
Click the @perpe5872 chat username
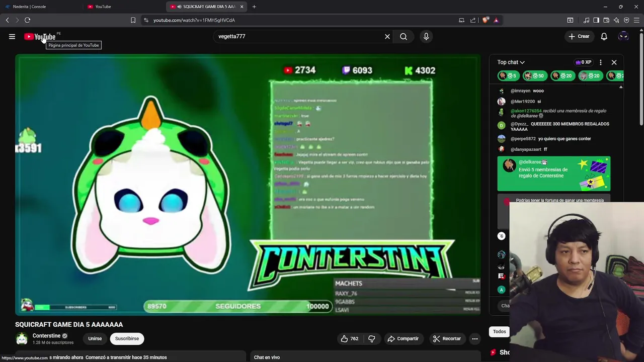(523, 139)
